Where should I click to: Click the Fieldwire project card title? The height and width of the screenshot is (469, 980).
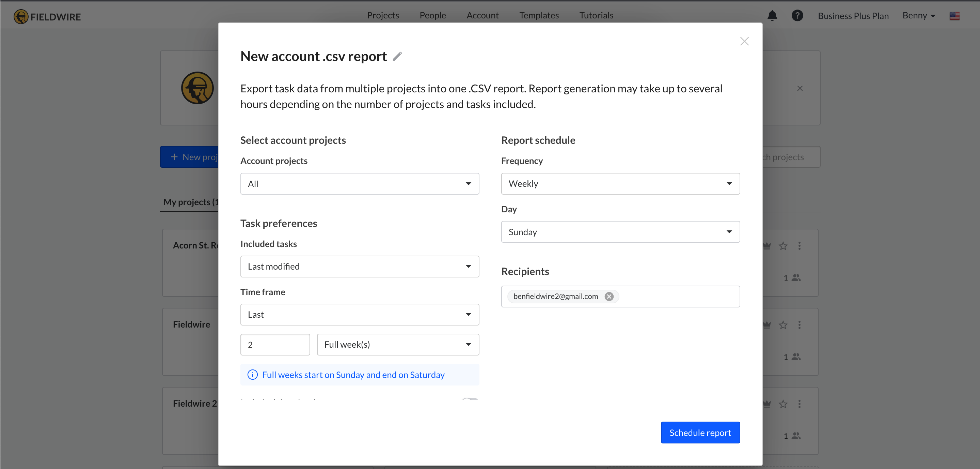(191, 324)
